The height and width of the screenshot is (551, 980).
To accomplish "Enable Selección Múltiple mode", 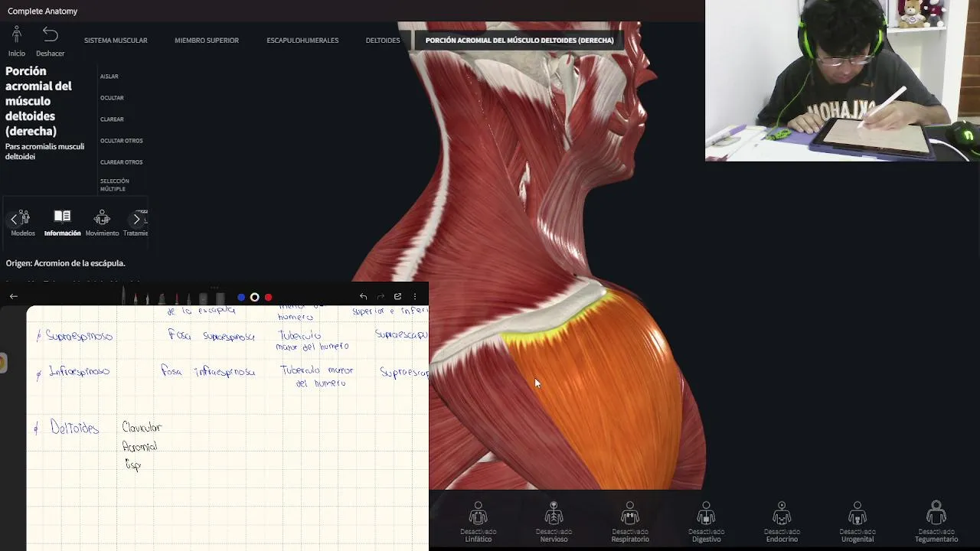I will pyautogui.click(x=114, y=184).
